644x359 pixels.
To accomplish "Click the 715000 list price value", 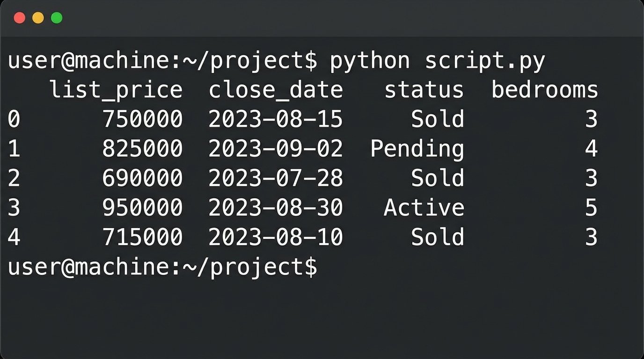I will [x=142, y=237].
